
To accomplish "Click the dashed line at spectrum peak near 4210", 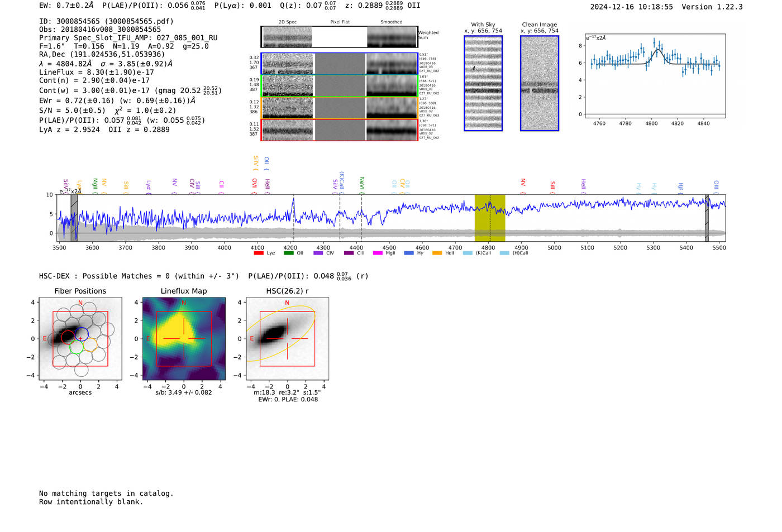I will (293, 218).
